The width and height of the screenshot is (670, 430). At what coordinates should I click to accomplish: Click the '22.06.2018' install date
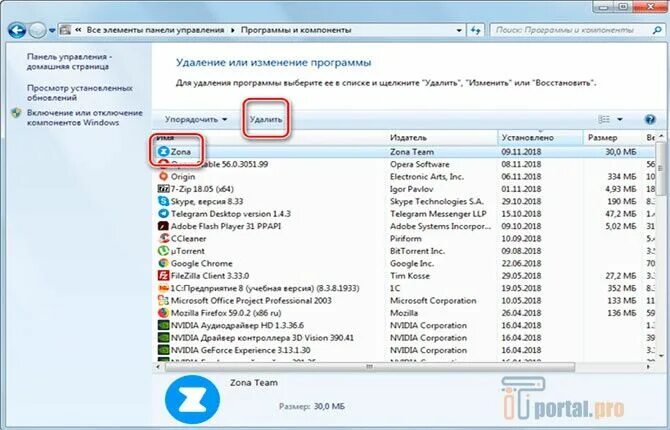click(x=521, y=263)
